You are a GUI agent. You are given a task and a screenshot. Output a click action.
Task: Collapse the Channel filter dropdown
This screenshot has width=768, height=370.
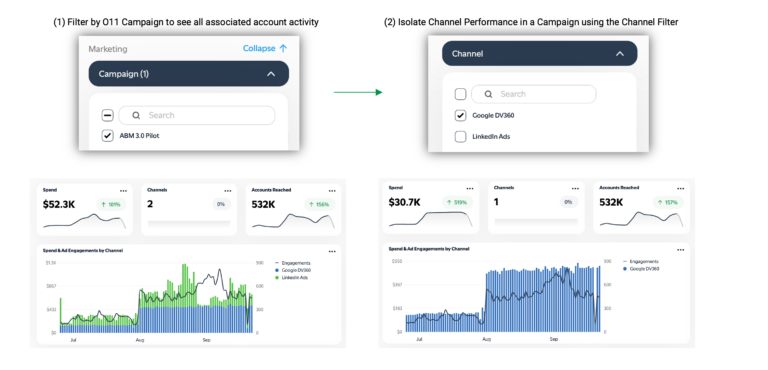[x=620, y=53]
